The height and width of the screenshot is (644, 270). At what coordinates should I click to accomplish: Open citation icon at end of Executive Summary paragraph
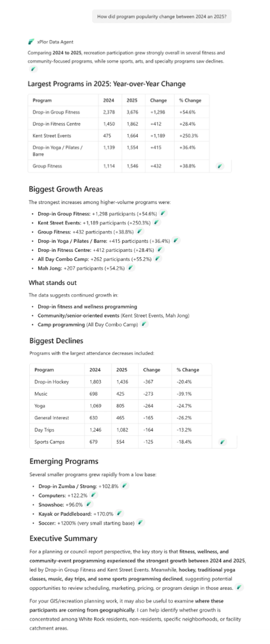[x=239, y=588]
